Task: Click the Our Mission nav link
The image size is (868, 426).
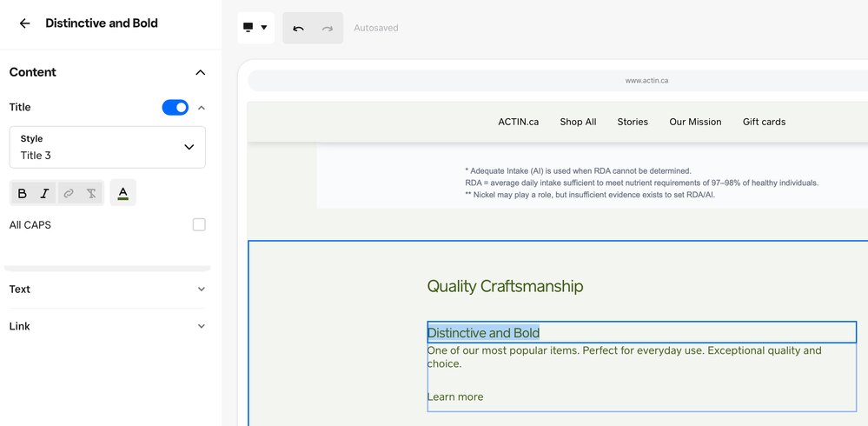Action: click(695, 122)
